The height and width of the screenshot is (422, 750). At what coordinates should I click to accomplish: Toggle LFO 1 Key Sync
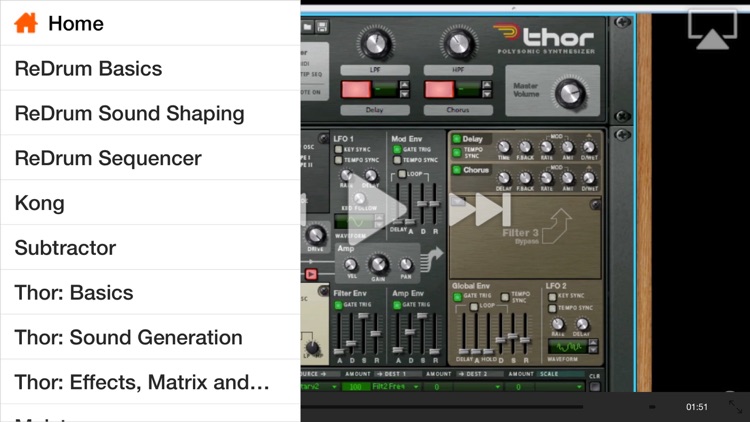click(338, 149)
